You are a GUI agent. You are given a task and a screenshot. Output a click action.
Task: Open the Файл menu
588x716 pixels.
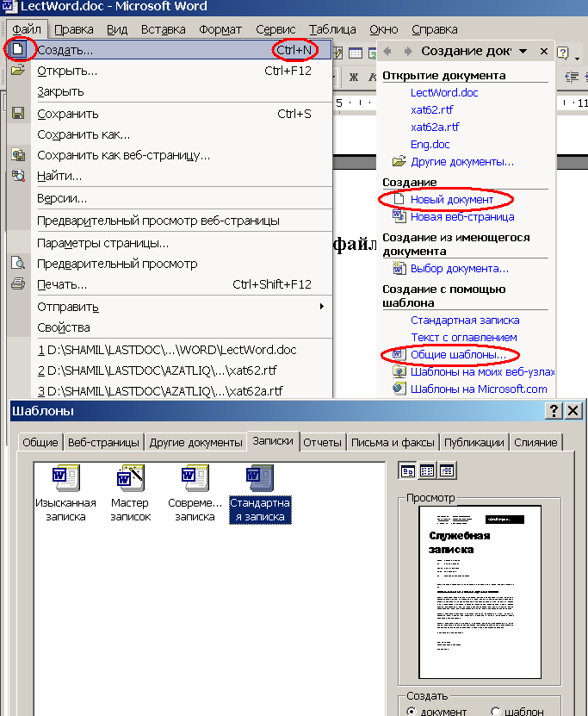[x=27, y=29]
